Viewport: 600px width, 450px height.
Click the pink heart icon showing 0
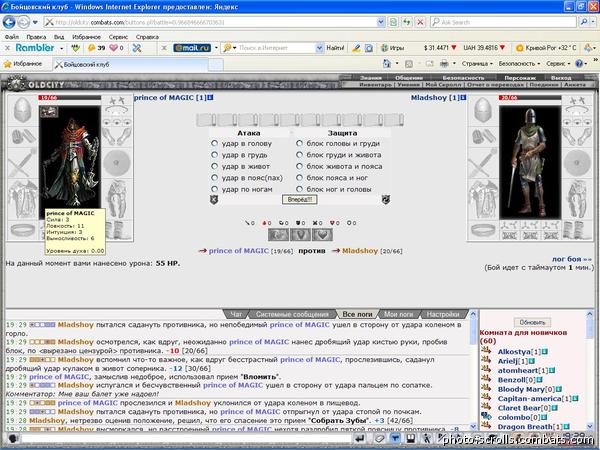[x=116, y=48]
